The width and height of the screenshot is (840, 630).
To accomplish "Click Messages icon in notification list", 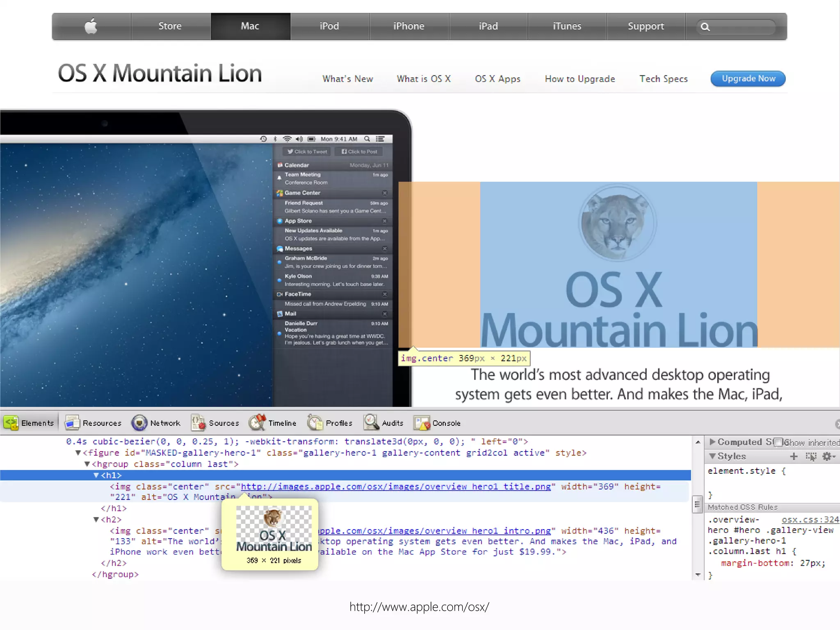I will point(280,249).
